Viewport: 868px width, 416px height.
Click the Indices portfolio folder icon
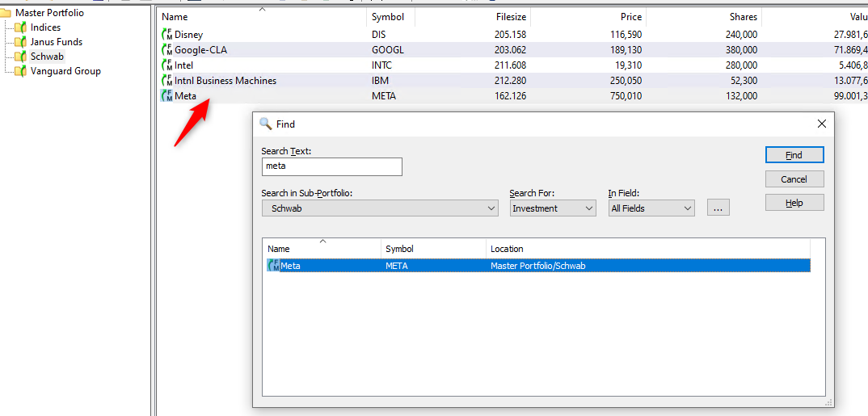[x=20, y=27]
